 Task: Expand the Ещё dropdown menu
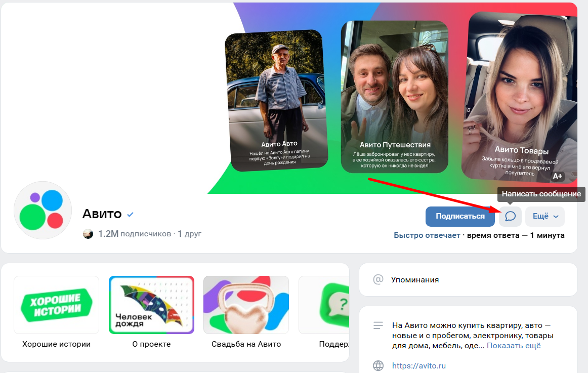point(545,217)
